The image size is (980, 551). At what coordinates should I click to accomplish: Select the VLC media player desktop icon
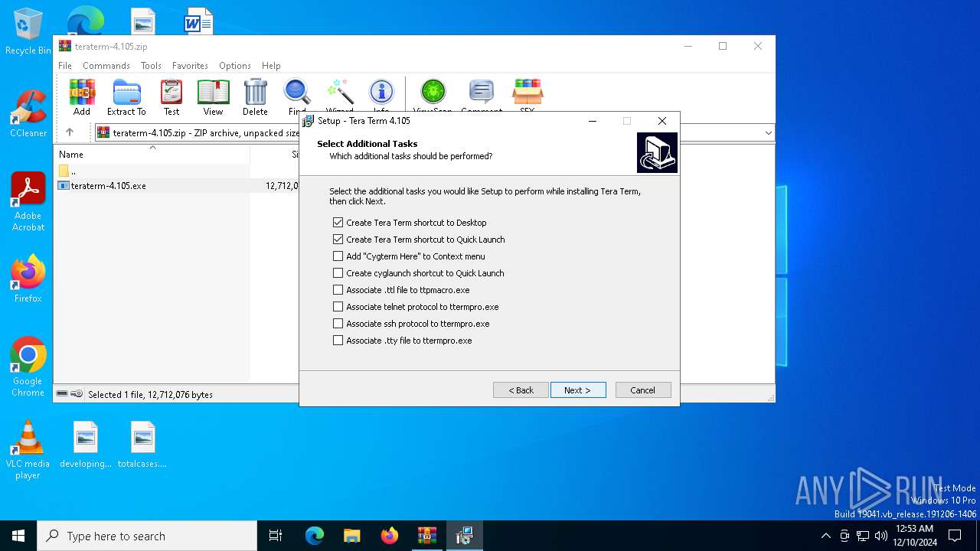tap(28, 450)
